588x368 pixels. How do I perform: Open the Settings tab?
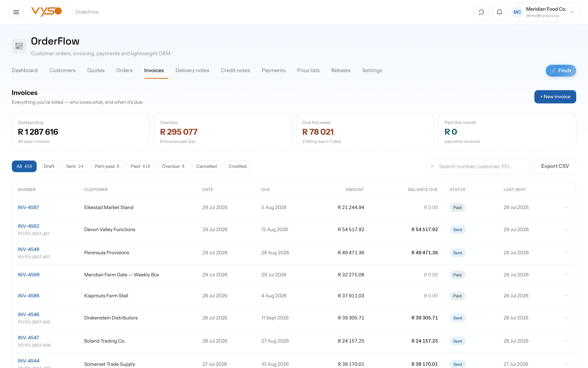pos(372,70)
